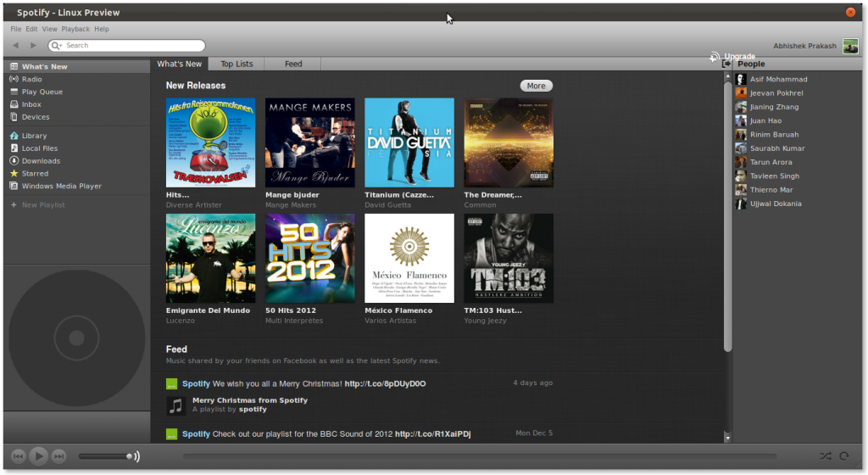Go back with the left arrow
This screenshot has height=475, width=868.
pyautogui.click(x=15, y=46)
